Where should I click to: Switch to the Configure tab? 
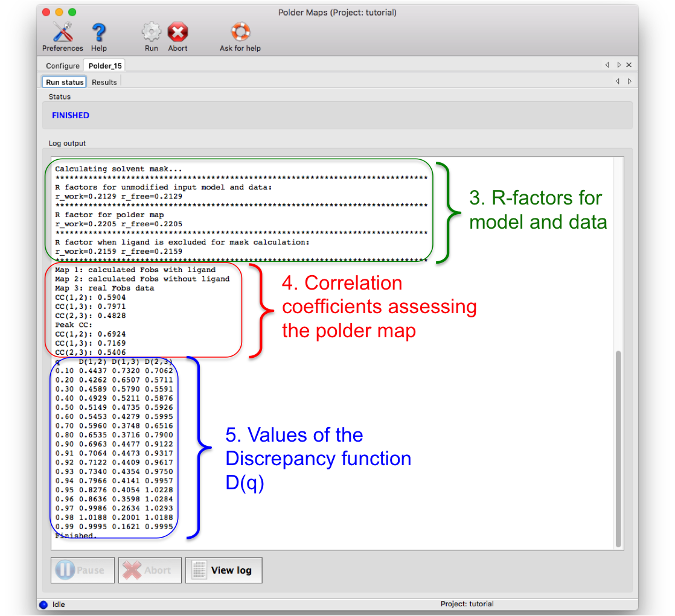(x=63, y=66)
